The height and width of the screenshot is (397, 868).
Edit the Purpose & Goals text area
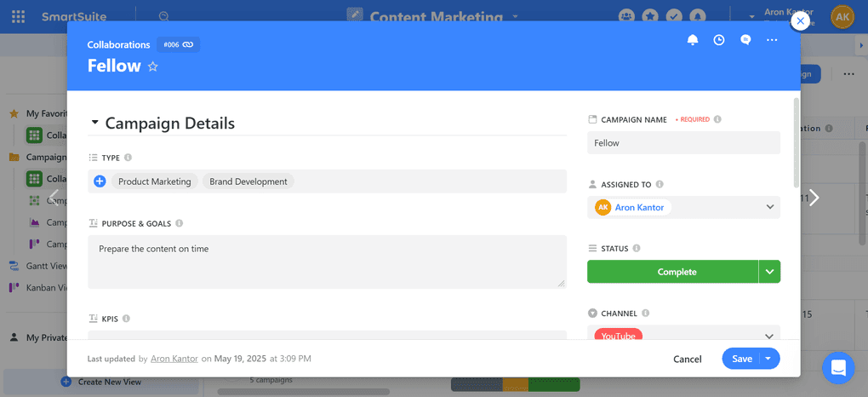[327, 262]
